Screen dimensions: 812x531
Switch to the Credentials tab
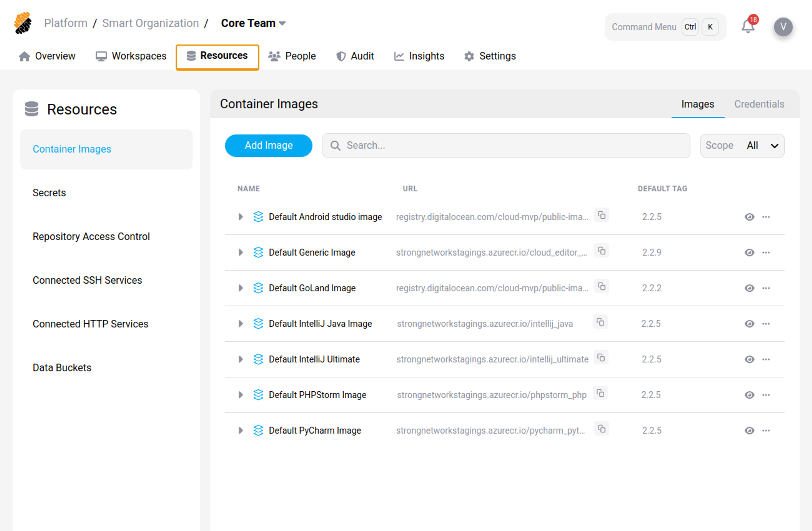click(x=759, y=104)
